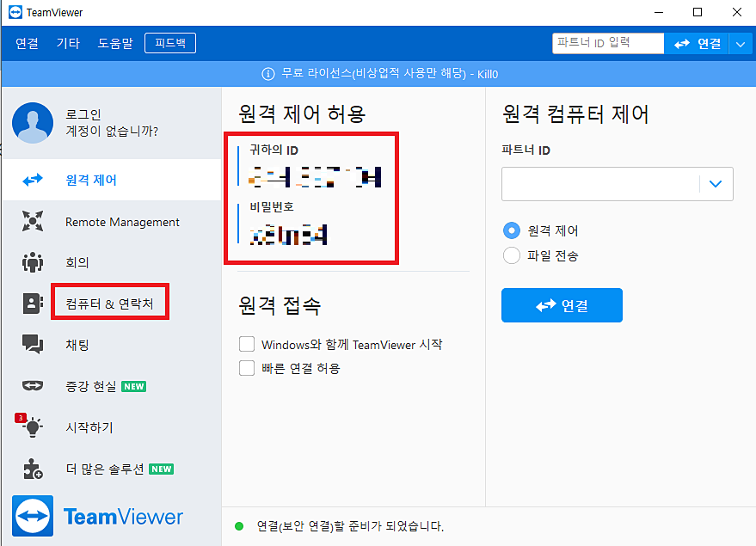Select the 원격 제어 radio button
The height and width of the screenshot is (546, 756).
coord(512,230)
